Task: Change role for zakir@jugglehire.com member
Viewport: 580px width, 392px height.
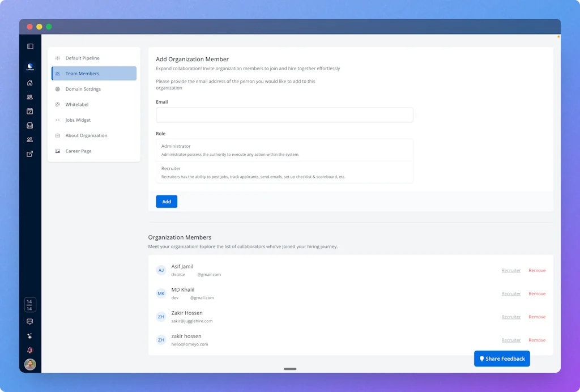Action: tap(511, 317)
